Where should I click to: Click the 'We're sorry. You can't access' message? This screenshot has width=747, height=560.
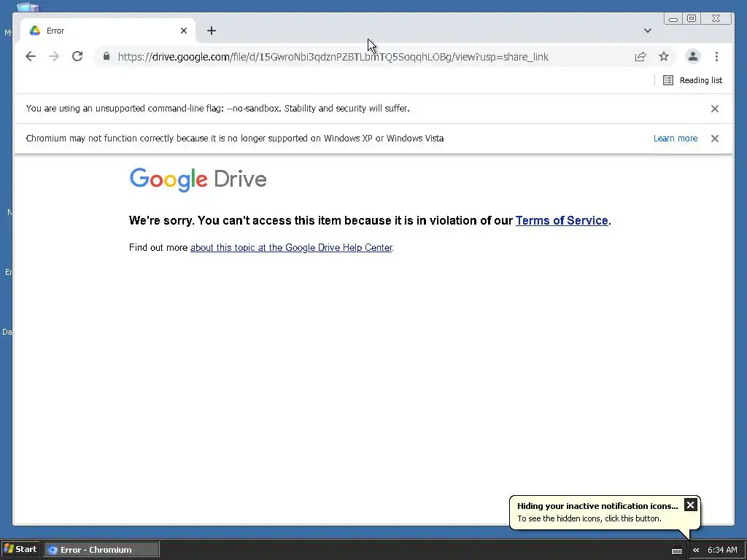pos(370,220)
